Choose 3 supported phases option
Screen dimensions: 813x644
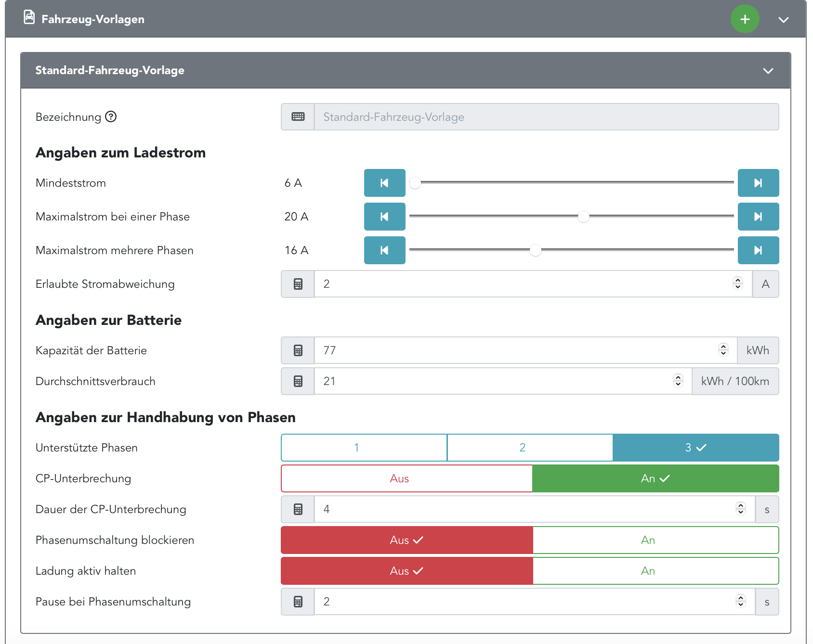coord(695,448)
